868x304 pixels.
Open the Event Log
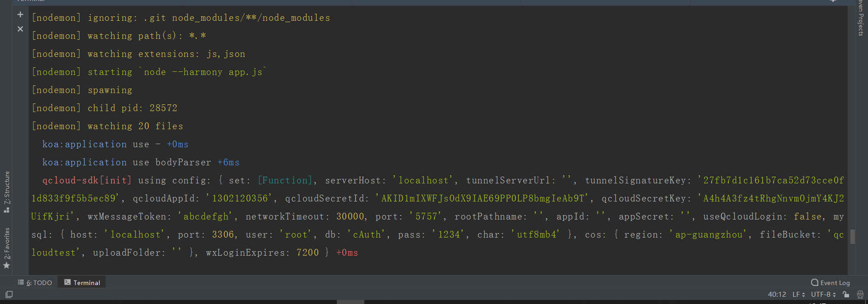tap(830, 283)
